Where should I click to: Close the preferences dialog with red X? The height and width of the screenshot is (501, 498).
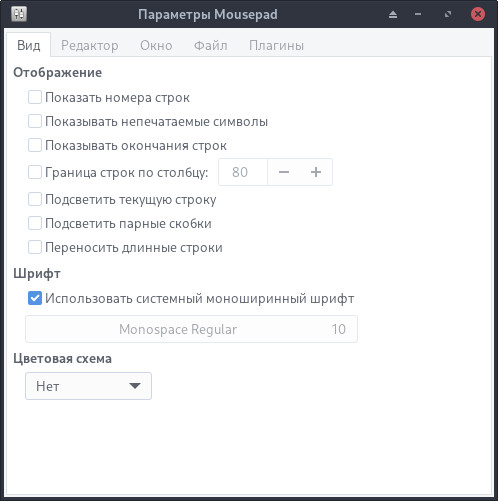(x=478, y=14)
